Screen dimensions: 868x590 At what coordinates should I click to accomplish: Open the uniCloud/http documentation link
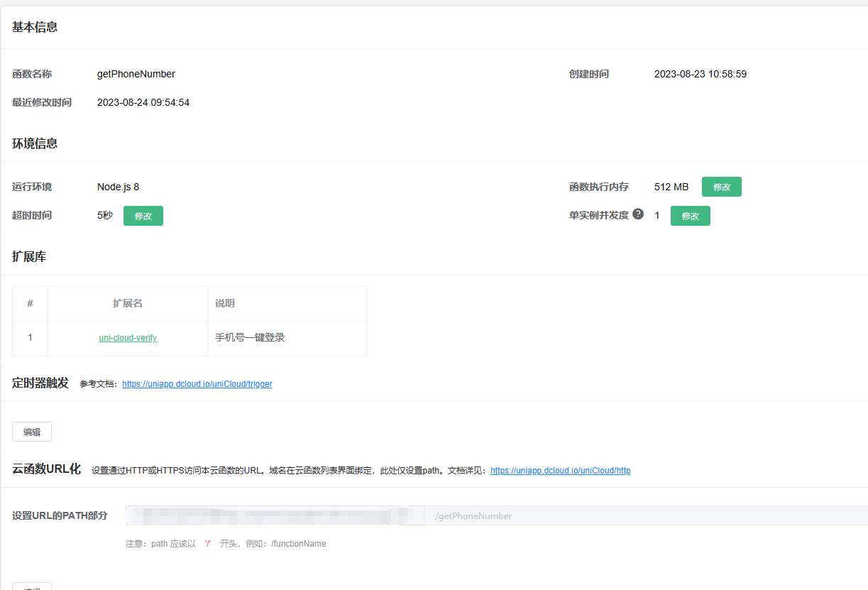560,471
